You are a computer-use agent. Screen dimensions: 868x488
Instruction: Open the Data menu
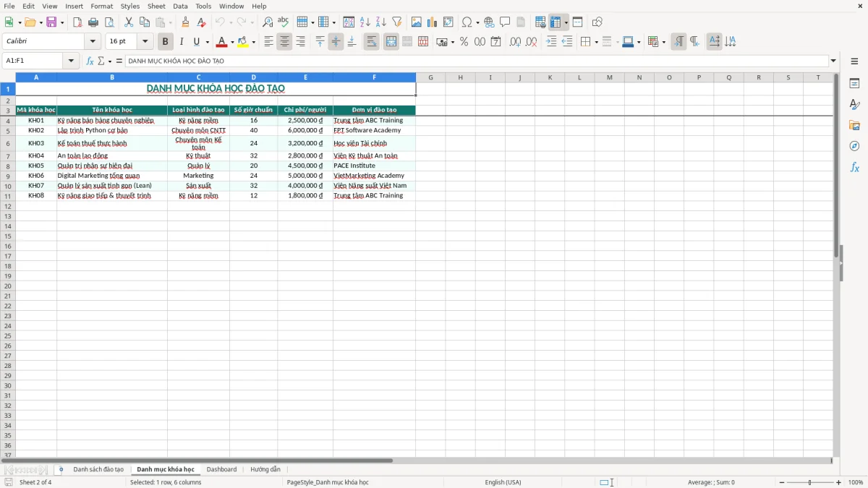tap(180, 6)
